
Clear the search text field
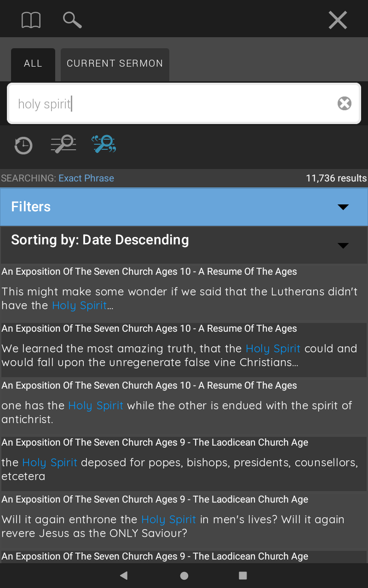pos(345,103)
